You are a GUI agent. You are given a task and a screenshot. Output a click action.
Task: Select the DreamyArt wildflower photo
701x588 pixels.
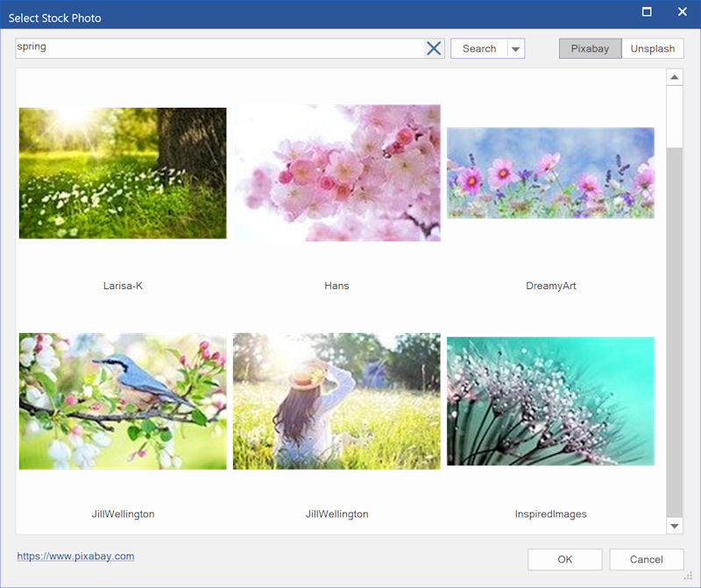550,173
